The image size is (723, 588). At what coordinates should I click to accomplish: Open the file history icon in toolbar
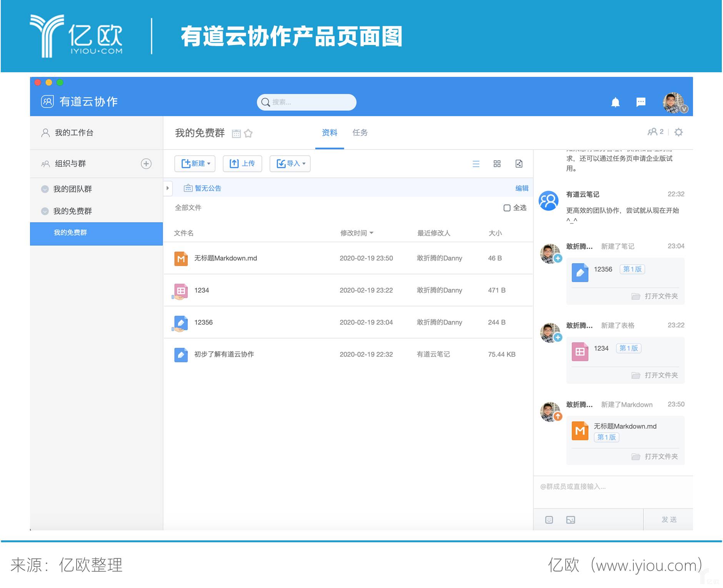coord(519,164)
